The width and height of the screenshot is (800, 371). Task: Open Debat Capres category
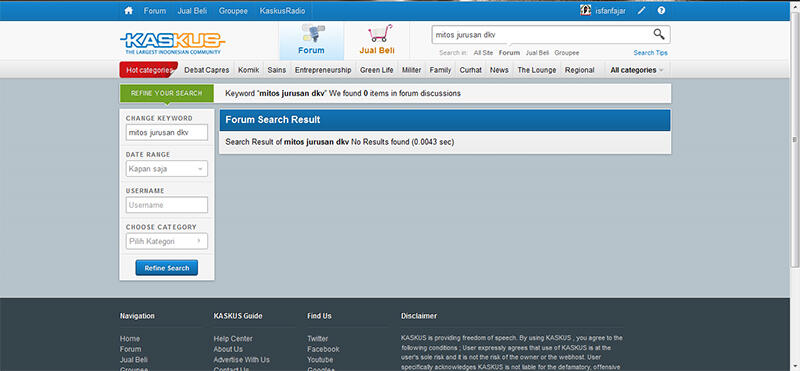point(207,70)
